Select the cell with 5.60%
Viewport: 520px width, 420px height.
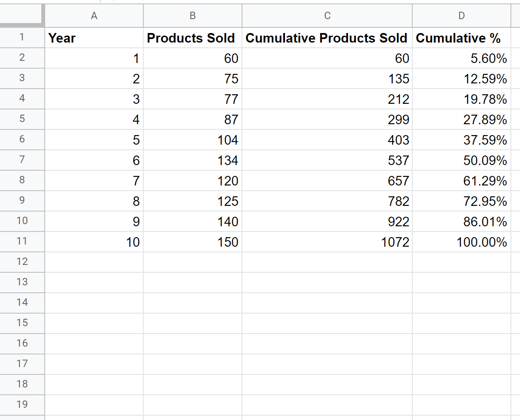point(461,59)
